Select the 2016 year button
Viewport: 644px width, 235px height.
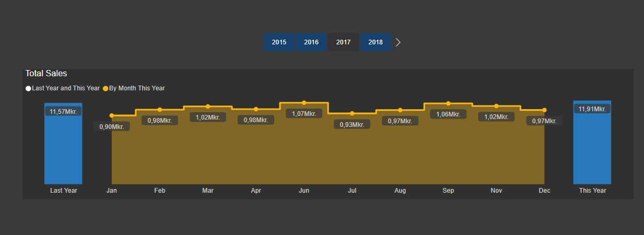tap(311, 42)
